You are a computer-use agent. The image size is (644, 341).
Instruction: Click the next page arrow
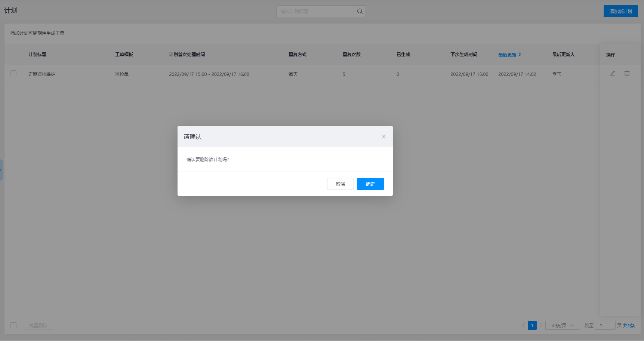540,325
